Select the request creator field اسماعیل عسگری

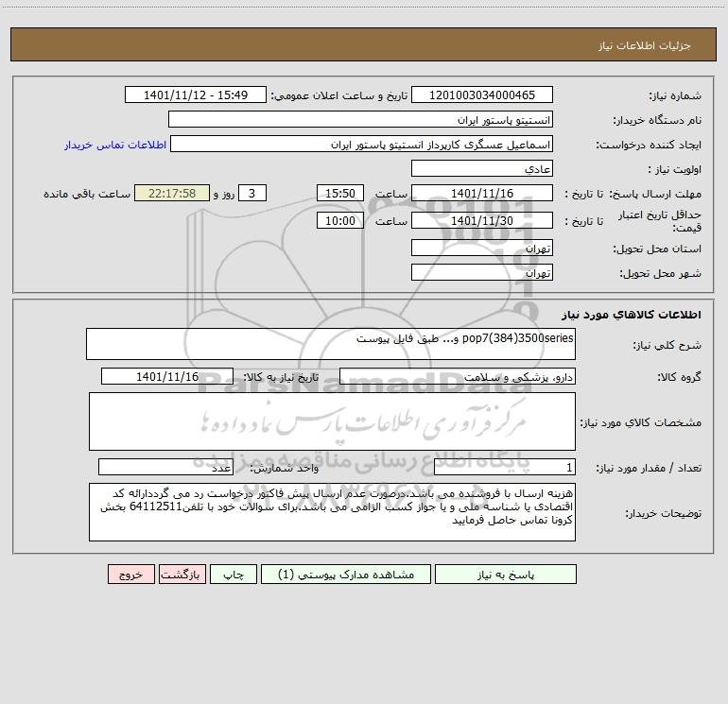tap(362, 144)
